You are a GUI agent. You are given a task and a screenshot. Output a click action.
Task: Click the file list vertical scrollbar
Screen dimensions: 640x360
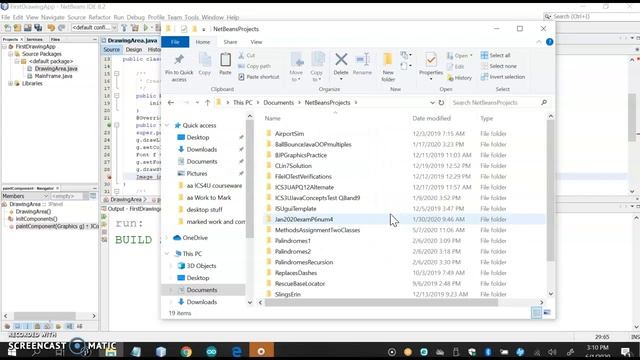[x=550, y=190]
